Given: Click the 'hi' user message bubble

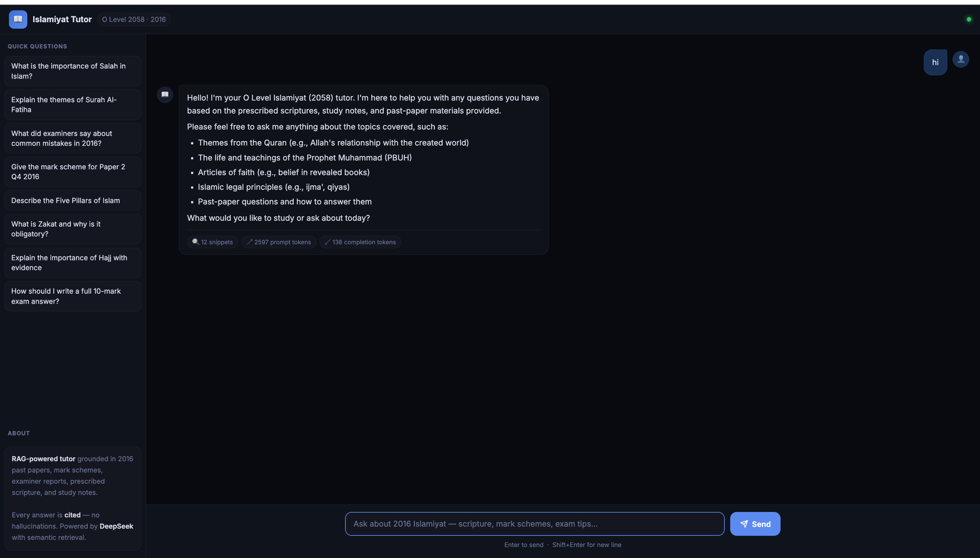Looking at the screenshot, I should (x=935, y=62).
